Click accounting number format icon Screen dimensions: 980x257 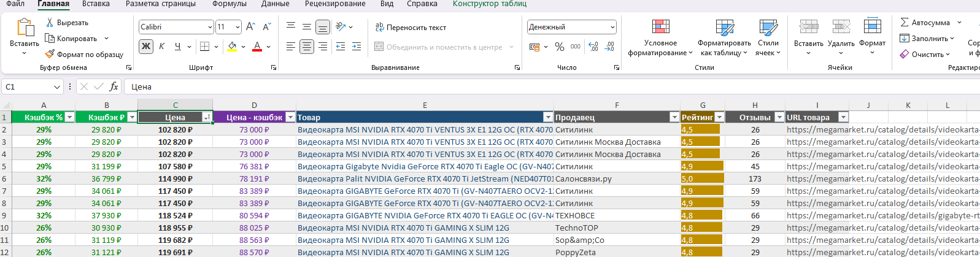click(x=534, y=47)
